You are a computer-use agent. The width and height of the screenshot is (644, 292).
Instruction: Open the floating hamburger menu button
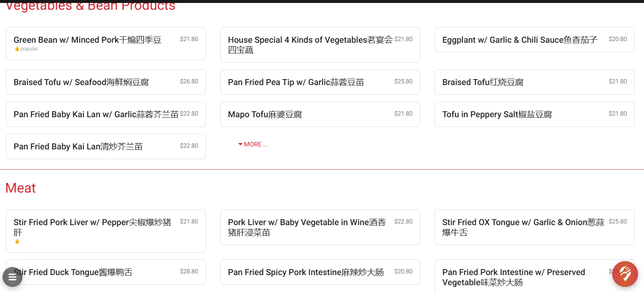(12, 277)
